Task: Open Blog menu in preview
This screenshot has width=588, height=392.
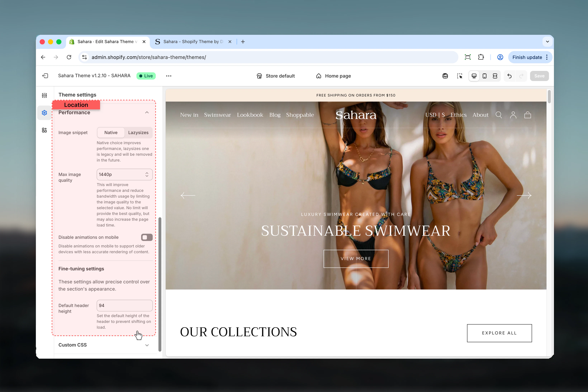Action: point(275,115)
